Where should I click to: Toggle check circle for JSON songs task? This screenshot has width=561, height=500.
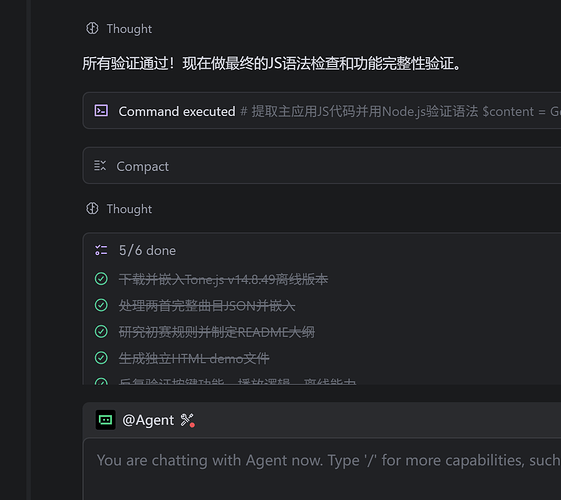coord(101,305)
